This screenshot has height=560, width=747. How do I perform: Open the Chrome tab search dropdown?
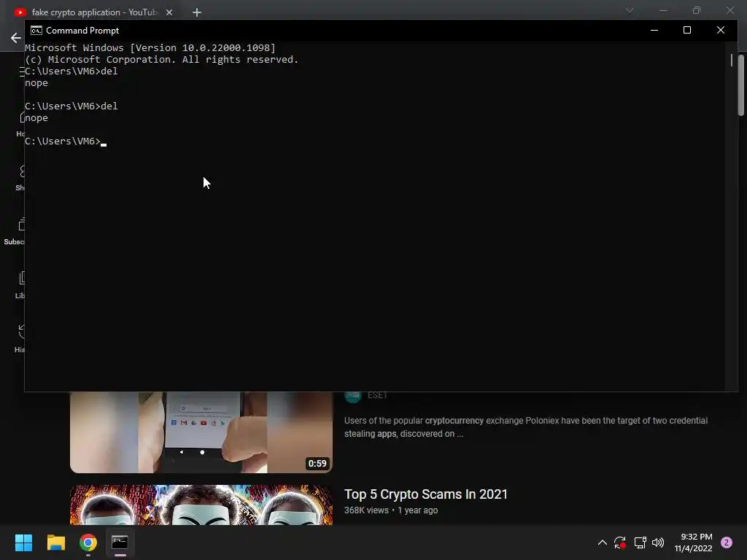[x=630, y=10]
